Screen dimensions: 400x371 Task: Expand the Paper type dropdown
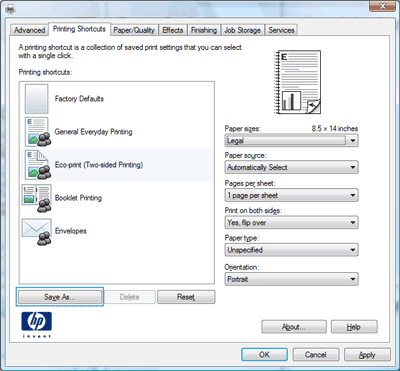(291, 250)
